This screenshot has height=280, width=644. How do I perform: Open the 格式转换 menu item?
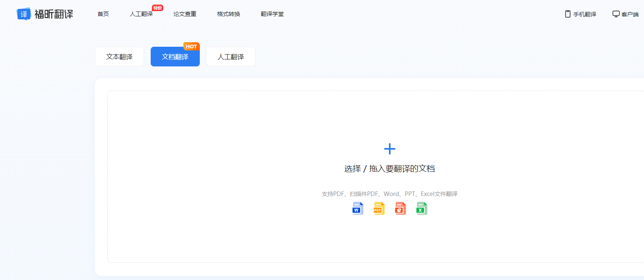point(228,14)
